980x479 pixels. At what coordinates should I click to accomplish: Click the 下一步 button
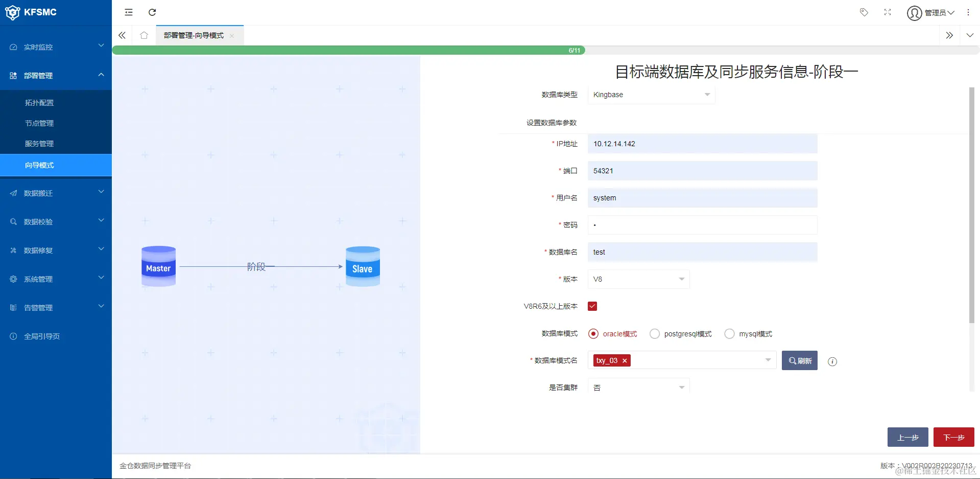(954, 437)
